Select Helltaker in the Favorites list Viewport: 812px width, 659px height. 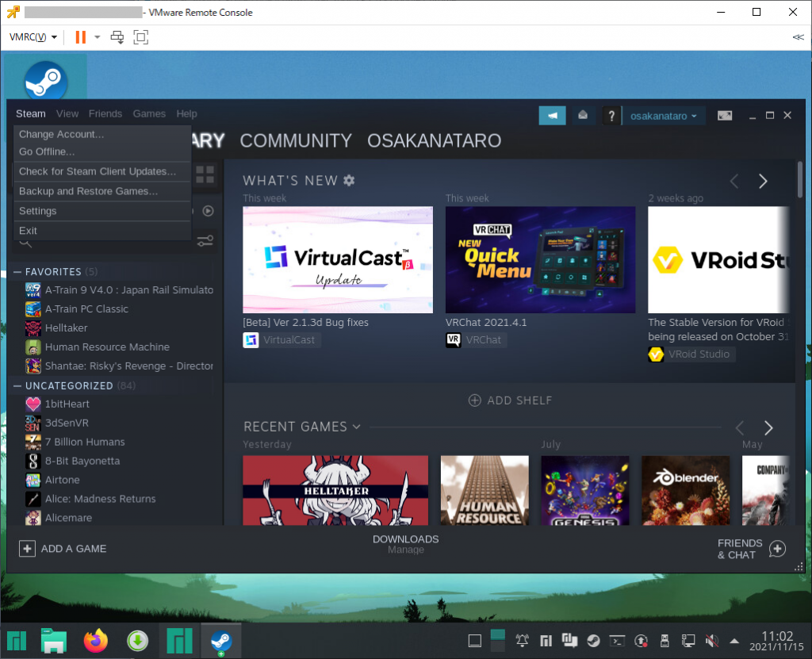pyautogui.click(x=66, y=328)
